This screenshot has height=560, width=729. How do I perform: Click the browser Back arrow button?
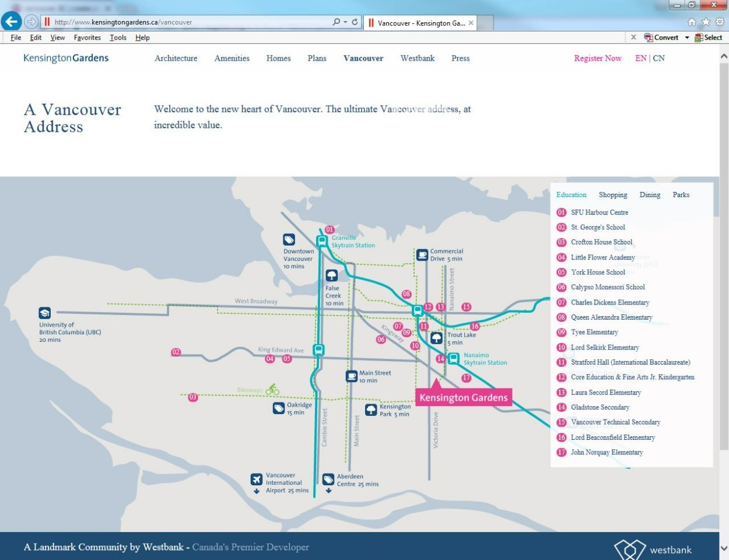click(12, 22)
